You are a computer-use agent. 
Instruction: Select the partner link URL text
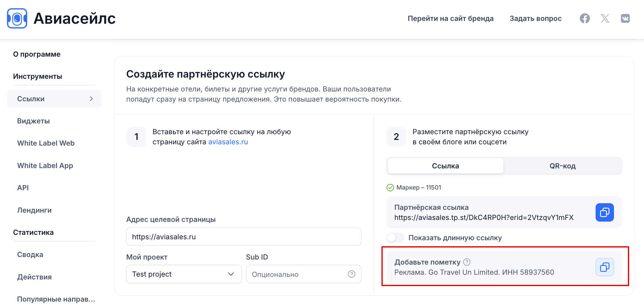coord(484,217)
